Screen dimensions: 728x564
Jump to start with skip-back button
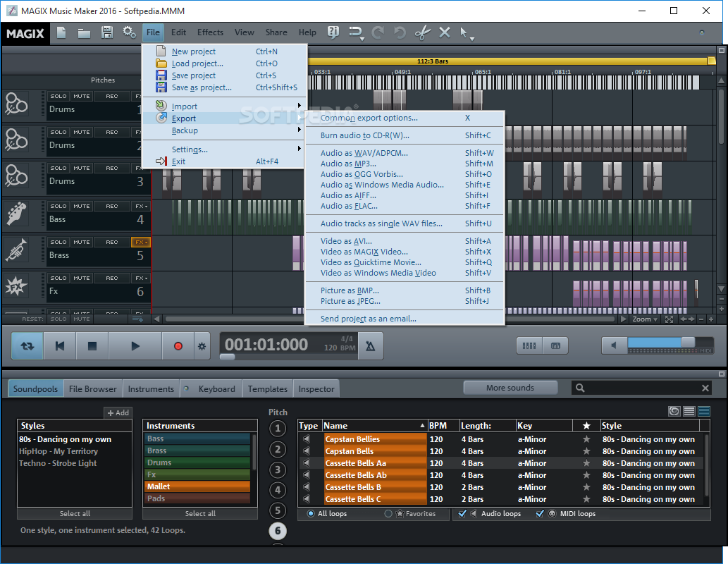pos(60,345)
